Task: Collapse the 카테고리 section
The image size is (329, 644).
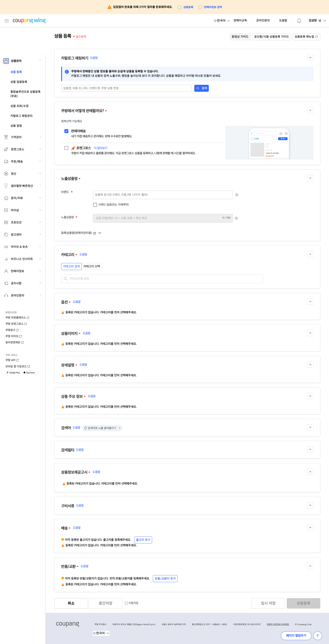Action: [310, 254]
